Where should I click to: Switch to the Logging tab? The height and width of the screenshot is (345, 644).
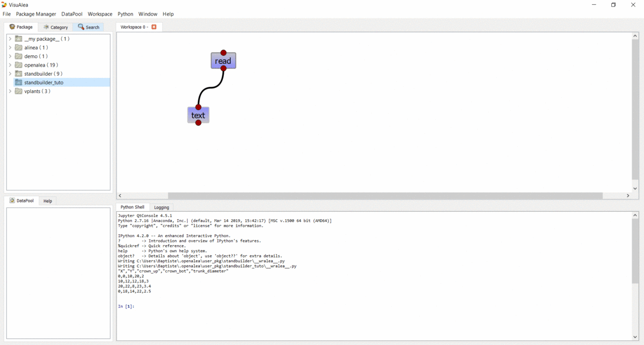(x=162, y=207)
